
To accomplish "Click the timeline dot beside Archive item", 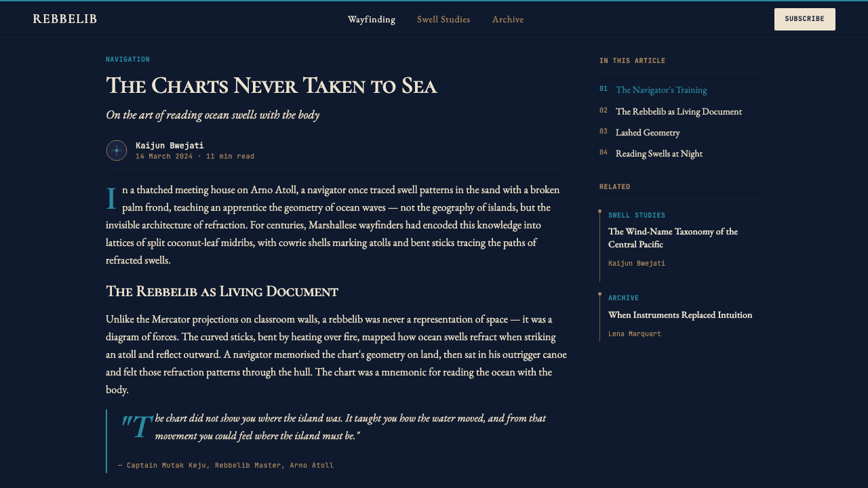I will (599, 294).
